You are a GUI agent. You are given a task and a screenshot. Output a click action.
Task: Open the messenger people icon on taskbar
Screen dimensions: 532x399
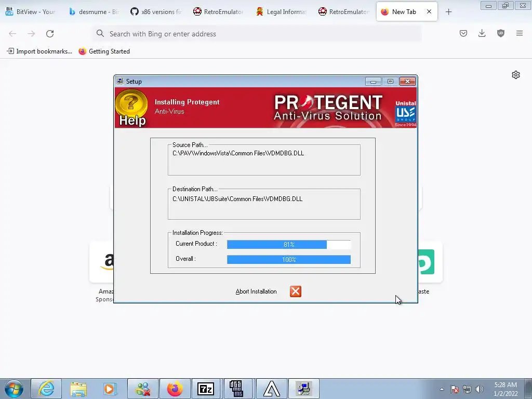[x=143, y=389]
